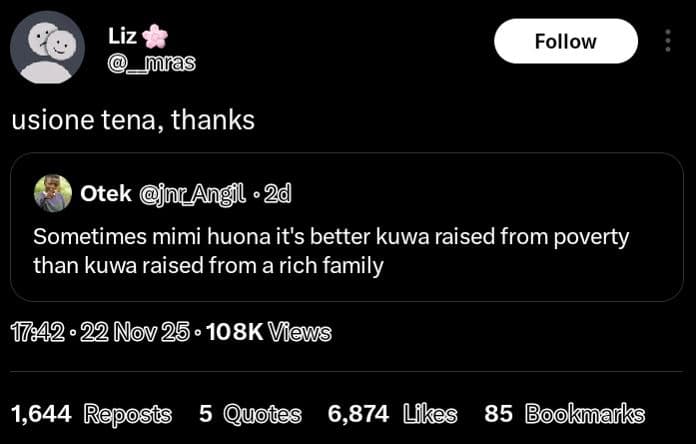
Task: Click the 85 Bookmarks count
Action: pos(564,414)
